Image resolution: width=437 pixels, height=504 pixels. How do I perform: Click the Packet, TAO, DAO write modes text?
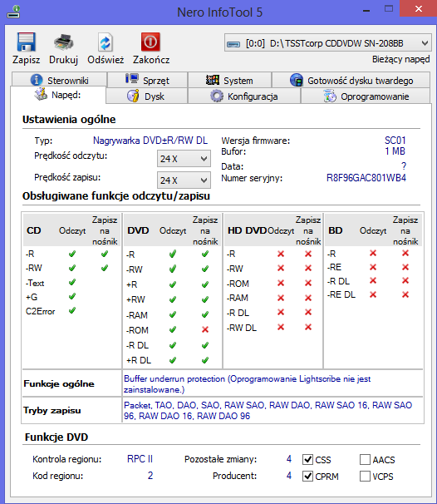pos(268,411)
